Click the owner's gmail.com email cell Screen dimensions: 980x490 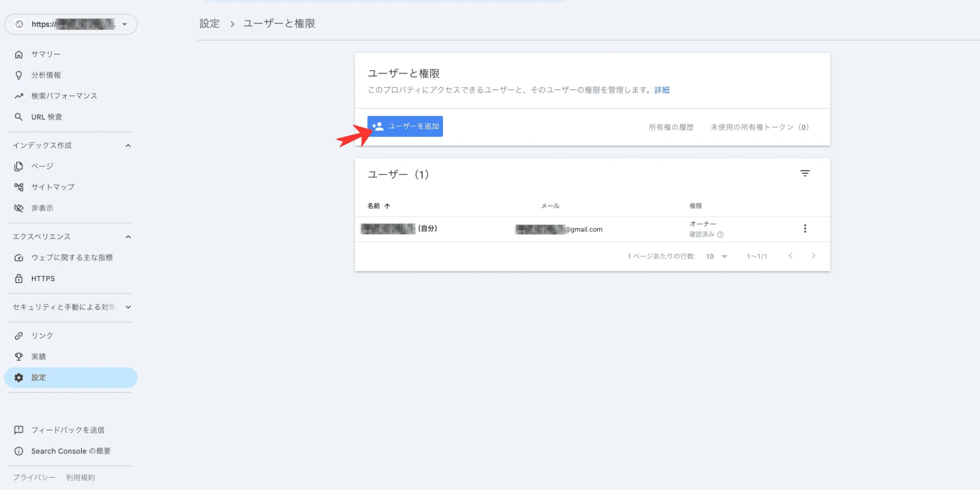(x=559, y=229)
